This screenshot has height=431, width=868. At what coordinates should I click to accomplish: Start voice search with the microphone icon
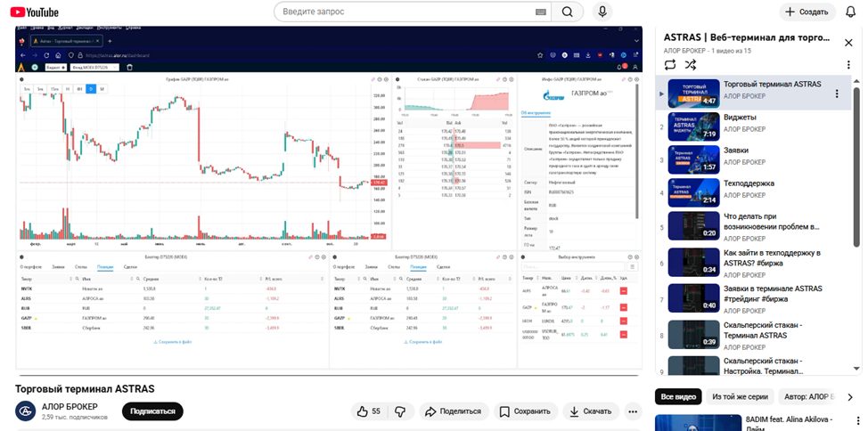(603, 12)
